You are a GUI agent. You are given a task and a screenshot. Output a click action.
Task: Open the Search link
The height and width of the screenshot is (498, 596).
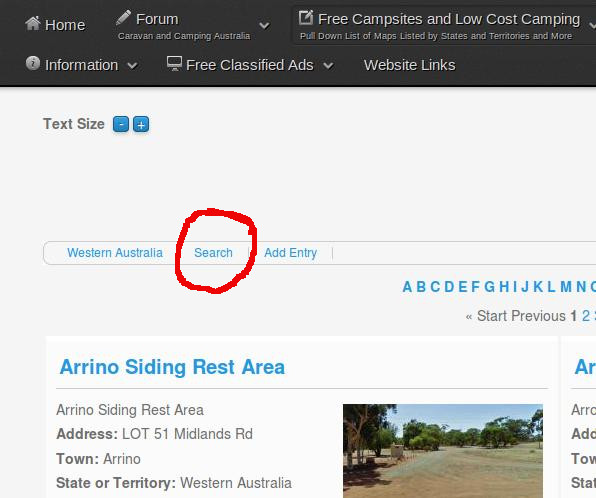click(x=213, y=253)
